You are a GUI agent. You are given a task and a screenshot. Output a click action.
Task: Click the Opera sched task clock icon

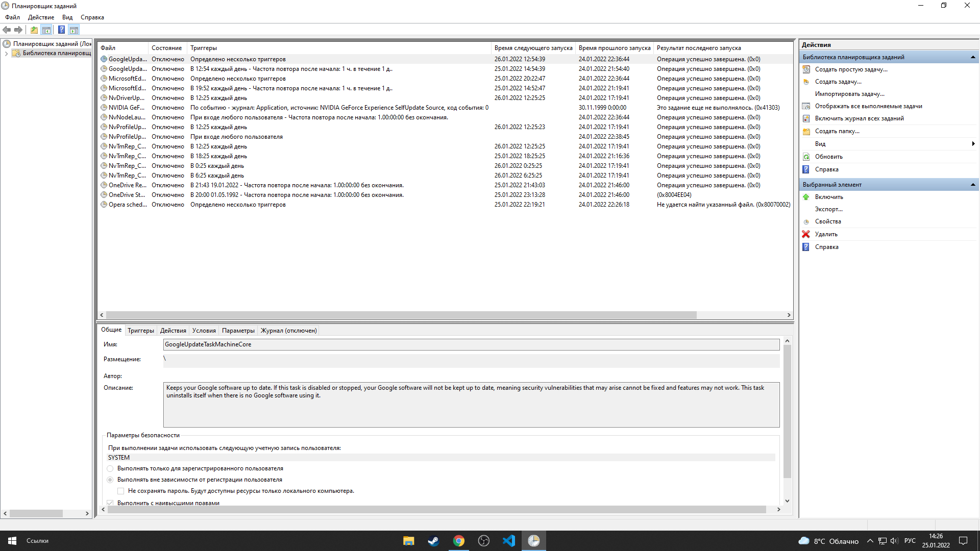tap(104, 205)
